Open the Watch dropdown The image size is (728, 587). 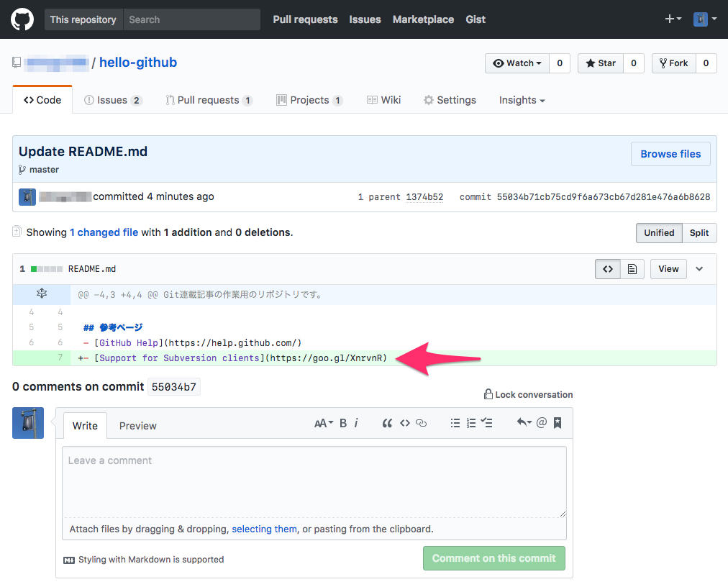(x=517, y=63)
